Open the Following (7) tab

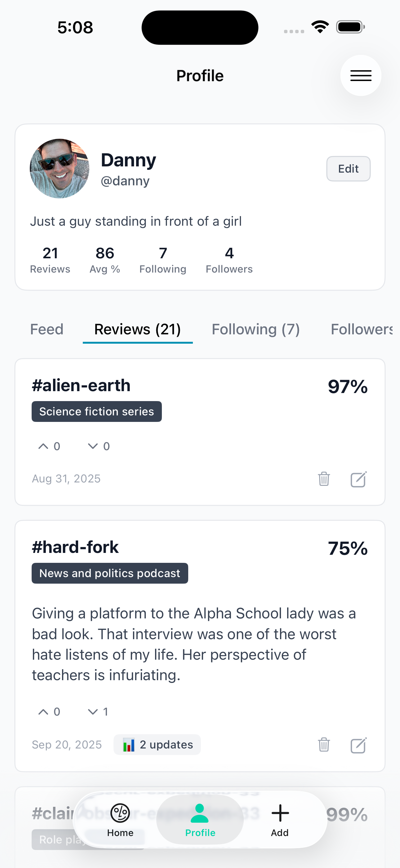[x=256, y=329]
